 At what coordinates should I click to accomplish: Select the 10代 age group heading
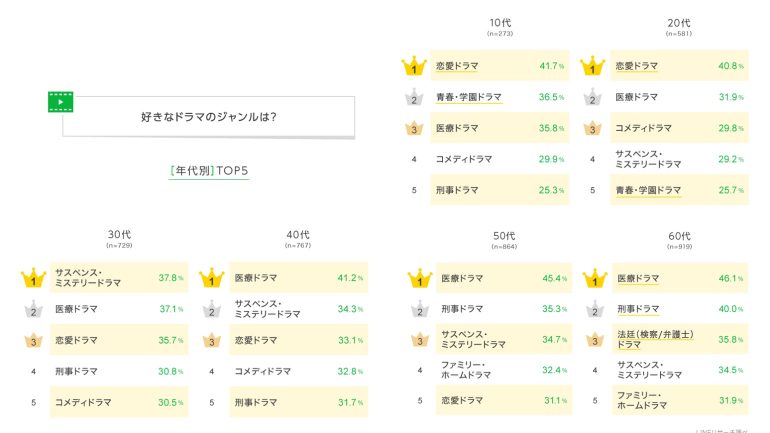pyautogui.click(x=500, y=23)
